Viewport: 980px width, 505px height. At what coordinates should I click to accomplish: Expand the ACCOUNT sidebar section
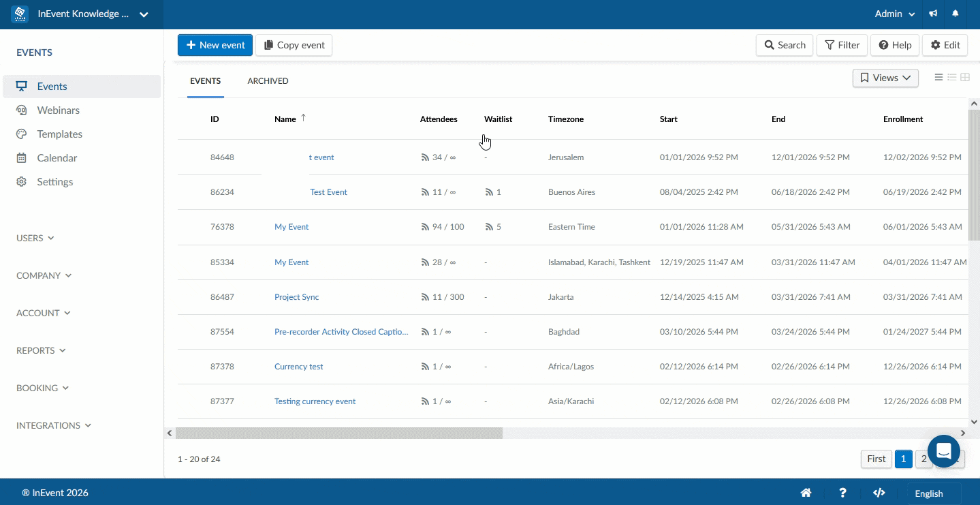[43, 313]
